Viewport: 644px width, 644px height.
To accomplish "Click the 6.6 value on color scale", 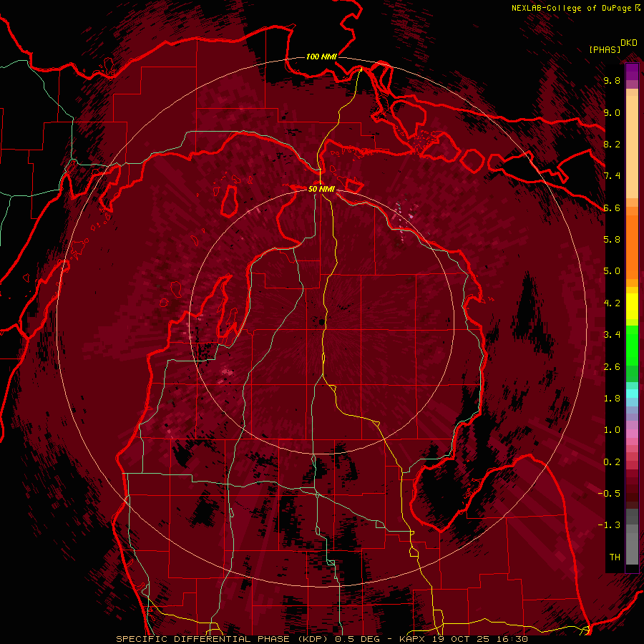I will click(x=612, y=208).
